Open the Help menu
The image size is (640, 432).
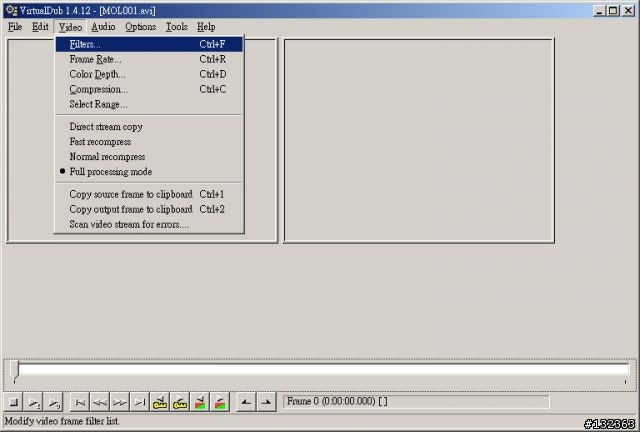click(x=206, y=27)
